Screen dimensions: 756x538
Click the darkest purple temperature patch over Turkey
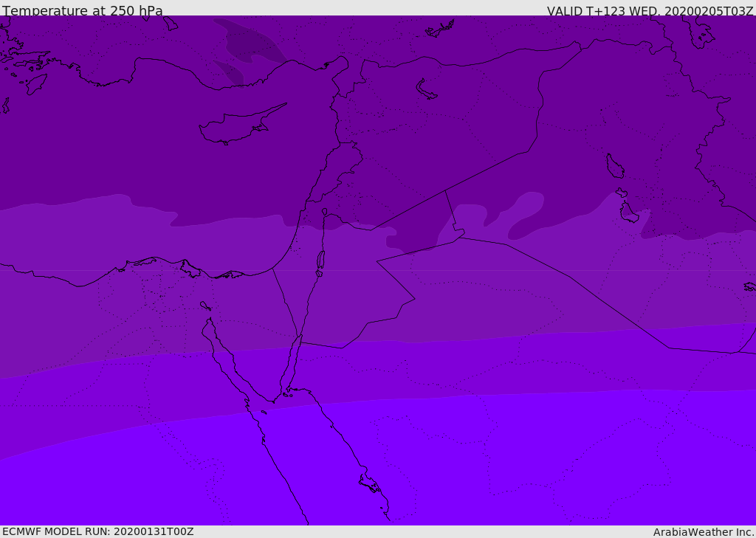coord(250,41)
